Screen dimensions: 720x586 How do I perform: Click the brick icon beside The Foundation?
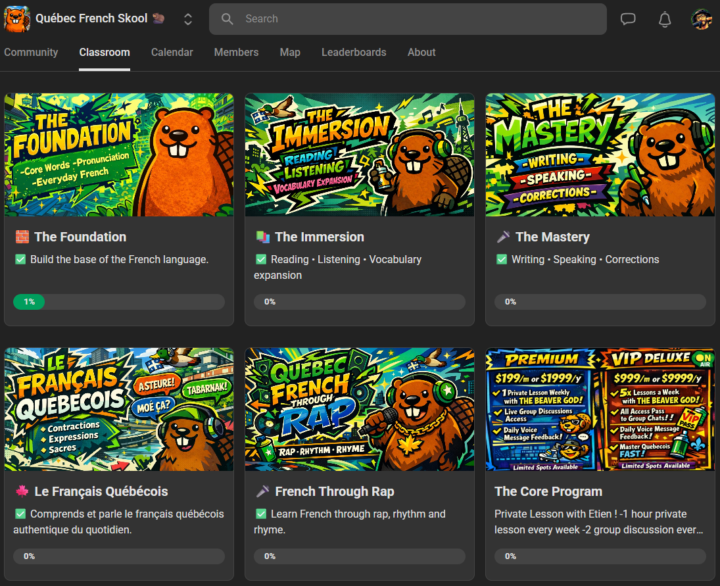22,237
